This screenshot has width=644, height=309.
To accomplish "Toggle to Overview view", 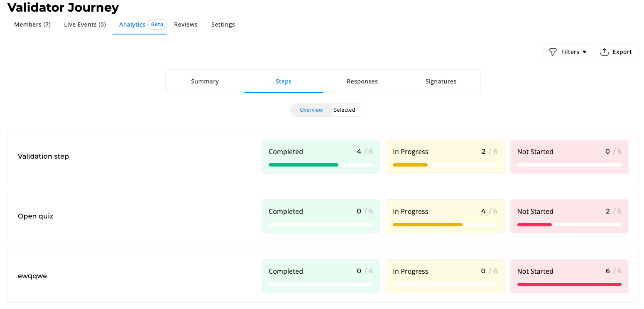I will 311,110.
